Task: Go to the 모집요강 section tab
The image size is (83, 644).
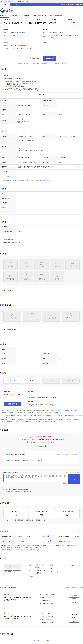Action: click(8, 20)
